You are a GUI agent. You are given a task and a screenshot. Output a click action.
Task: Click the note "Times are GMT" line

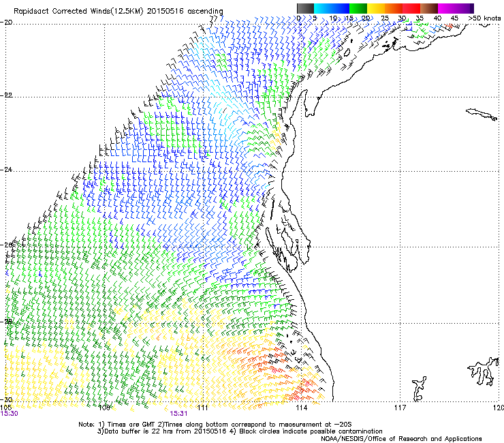pos(215,425)
